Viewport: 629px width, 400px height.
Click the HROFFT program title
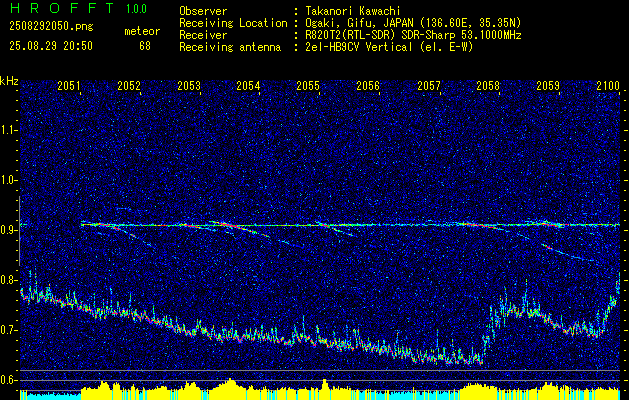pyautogui.click(x=62, y=8)
